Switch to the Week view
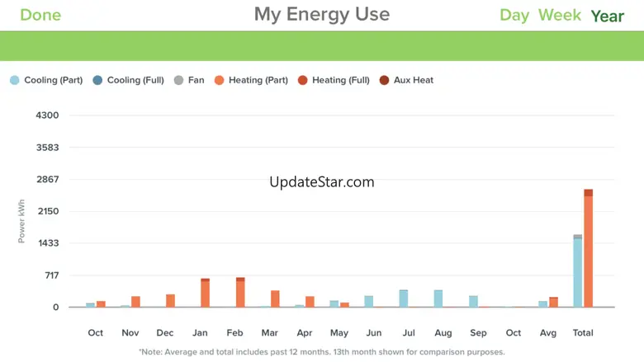Image resolution: width=644 pixels, height=362 pixels. pyautogui.click(x=560, y=15)
